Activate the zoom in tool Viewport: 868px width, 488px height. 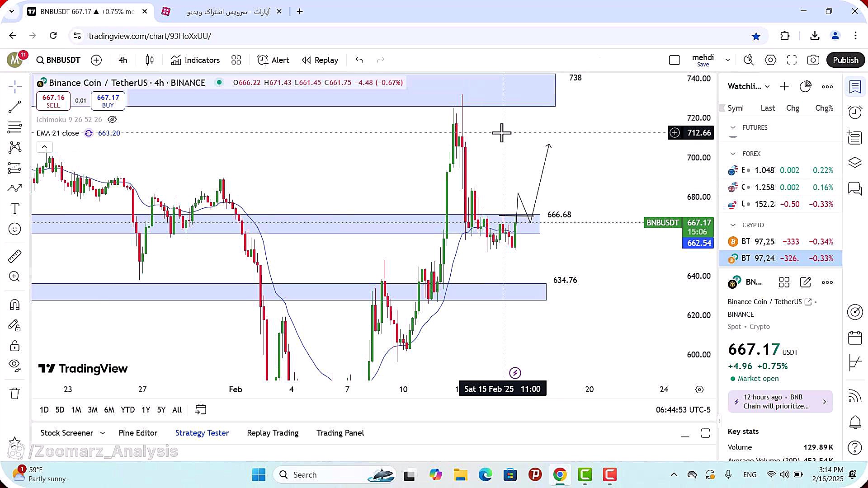coord(14,277)
